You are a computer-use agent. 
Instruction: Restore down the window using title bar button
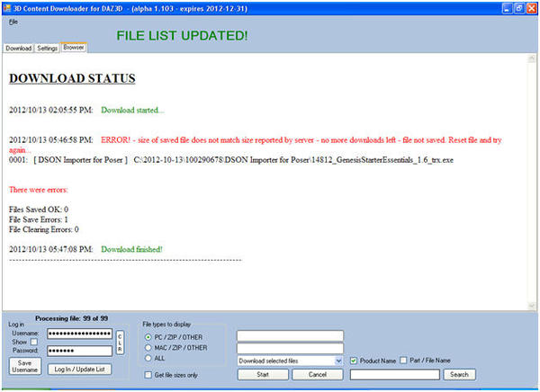(519, 8)
